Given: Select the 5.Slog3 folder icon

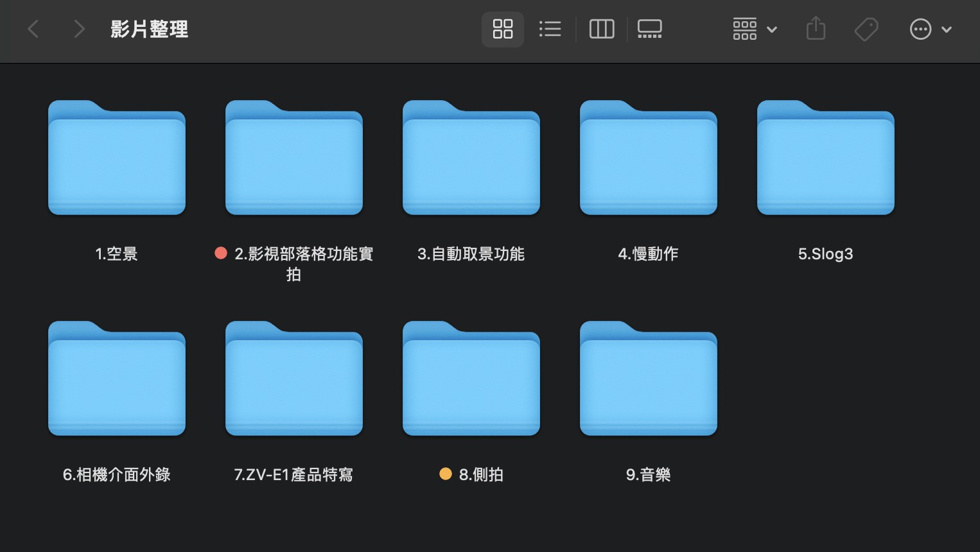Looking at the screenshot, I should (x=826, y=157).
